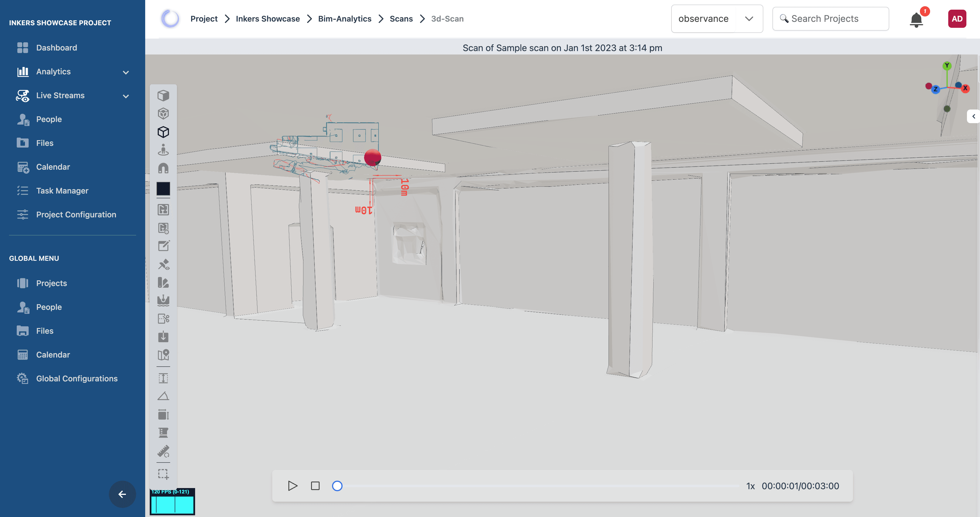
Task: Select the magnet snap tool
Action: tap(163, 168)
